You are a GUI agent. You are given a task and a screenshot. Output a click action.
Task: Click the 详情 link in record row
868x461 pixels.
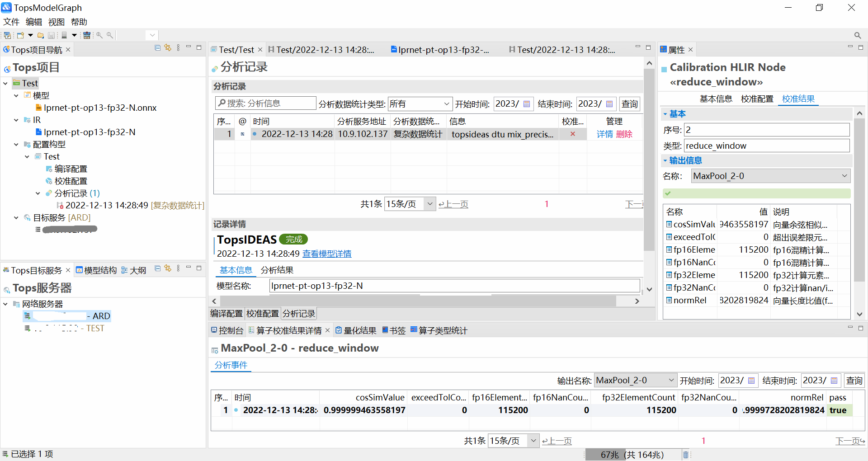click(x=605, y=134)
